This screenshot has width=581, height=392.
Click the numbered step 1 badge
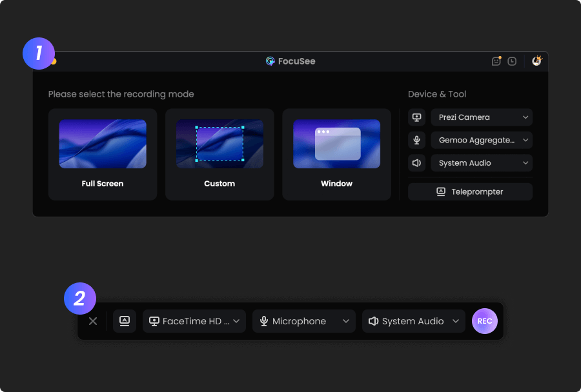(x=39, y=53)
